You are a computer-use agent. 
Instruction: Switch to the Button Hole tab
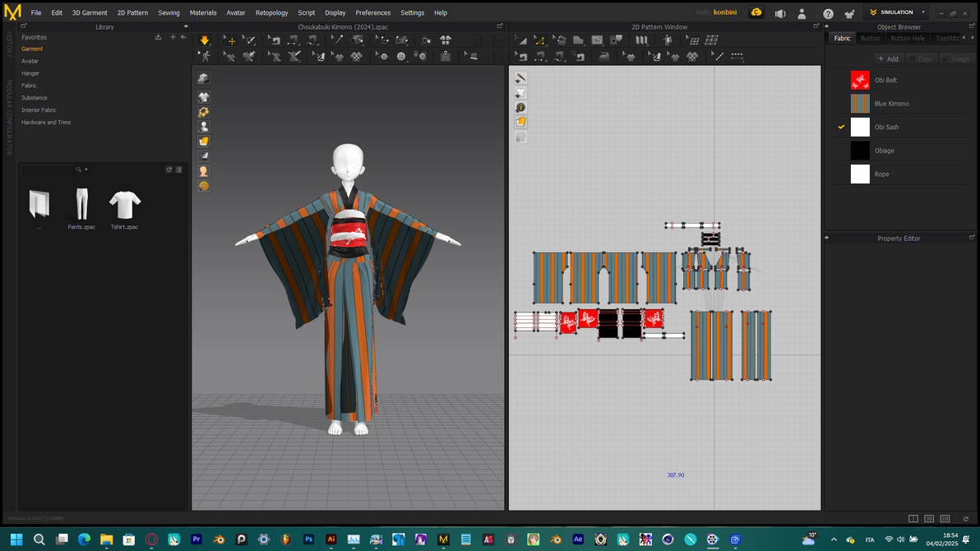click(907, 38)
